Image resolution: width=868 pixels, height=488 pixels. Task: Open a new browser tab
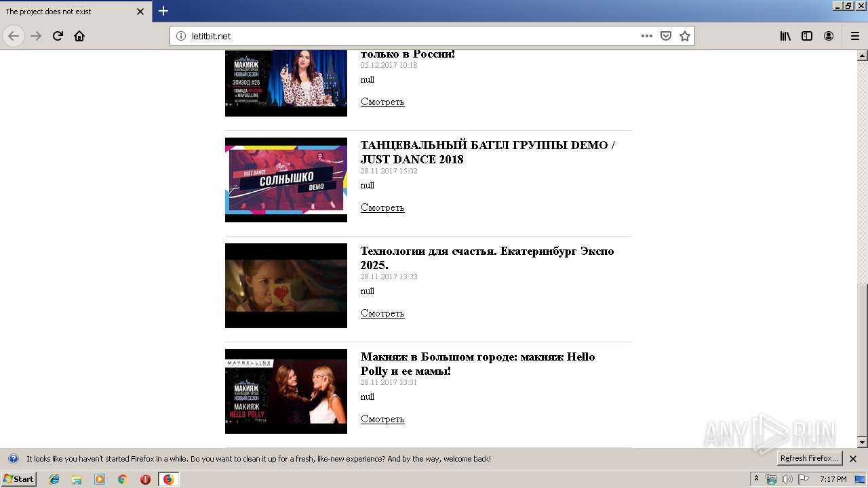[x=163, y=11]
